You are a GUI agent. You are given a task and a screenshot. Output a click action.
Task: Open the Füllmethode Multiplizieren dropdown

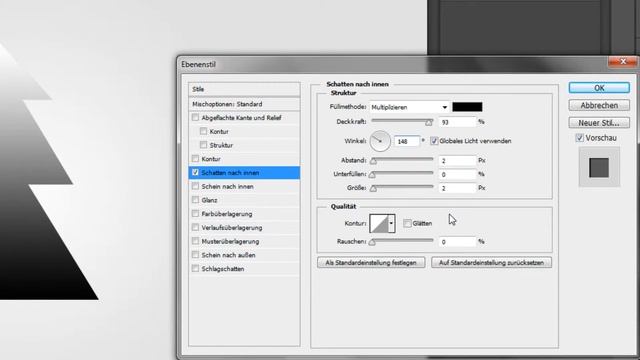[409, 107]
